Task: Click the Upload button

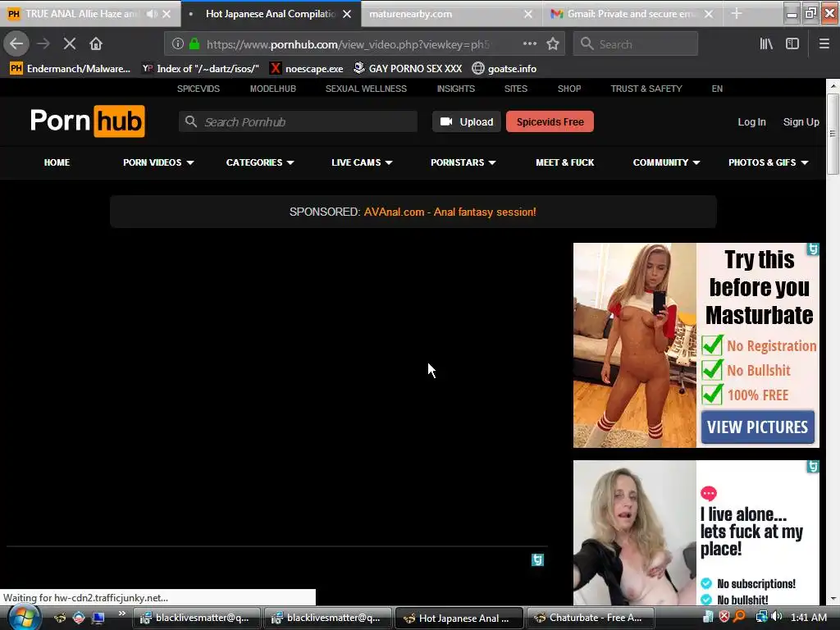Action: [467, 121]
